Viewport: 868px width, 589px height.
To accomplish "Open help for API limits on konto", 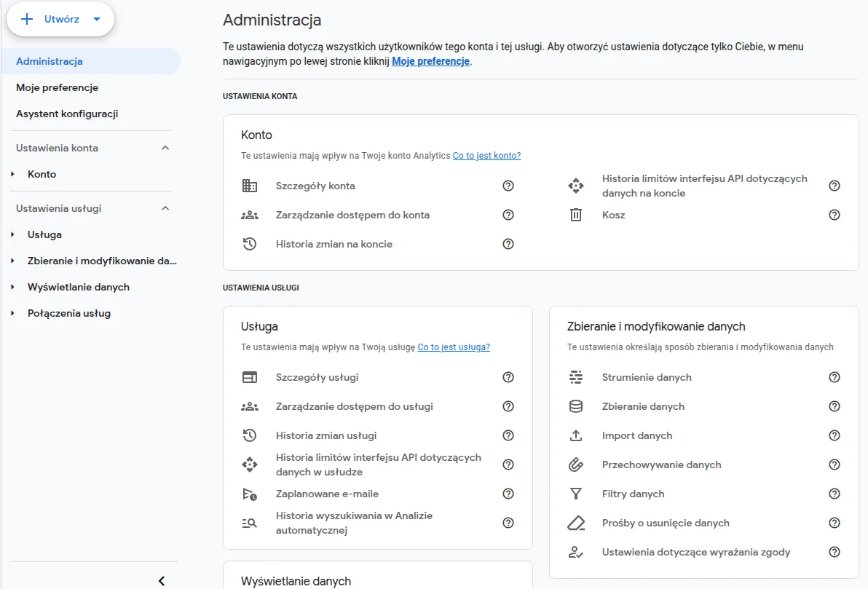I will 835,186.
